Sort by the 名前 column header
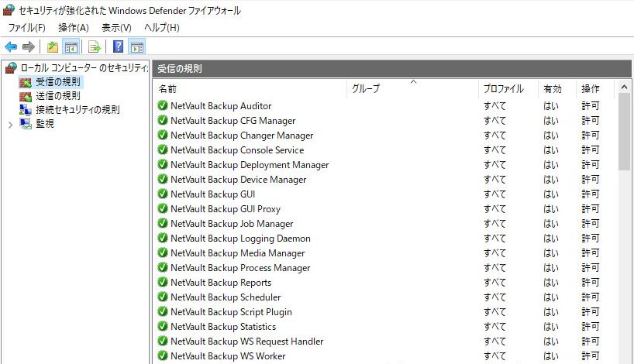The width and height of the screenshot is (634, 364). click(x=250, y=89)
